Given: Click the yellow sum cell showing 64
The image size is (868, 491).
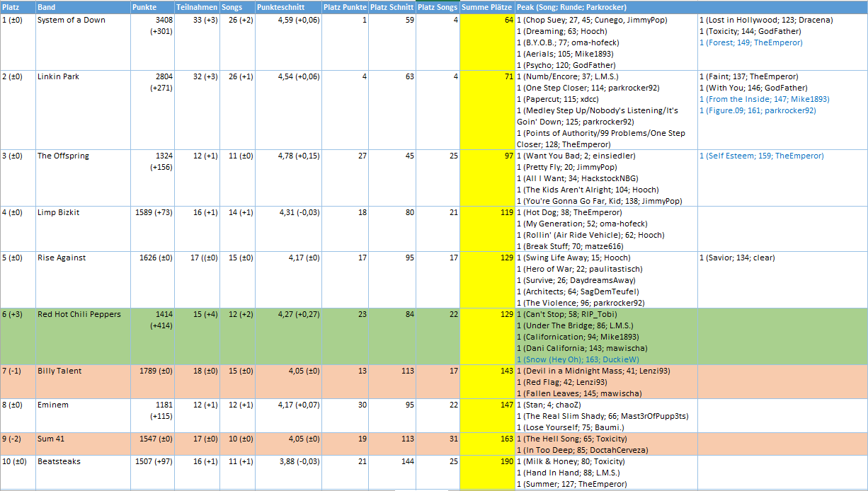Looking at the screenshot, I should pyautogui.click(x=487, y=42).
